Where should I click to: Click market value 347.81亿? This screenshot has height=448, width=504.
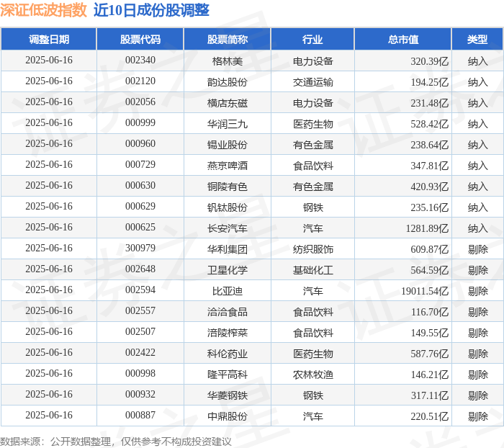(429, 166)
